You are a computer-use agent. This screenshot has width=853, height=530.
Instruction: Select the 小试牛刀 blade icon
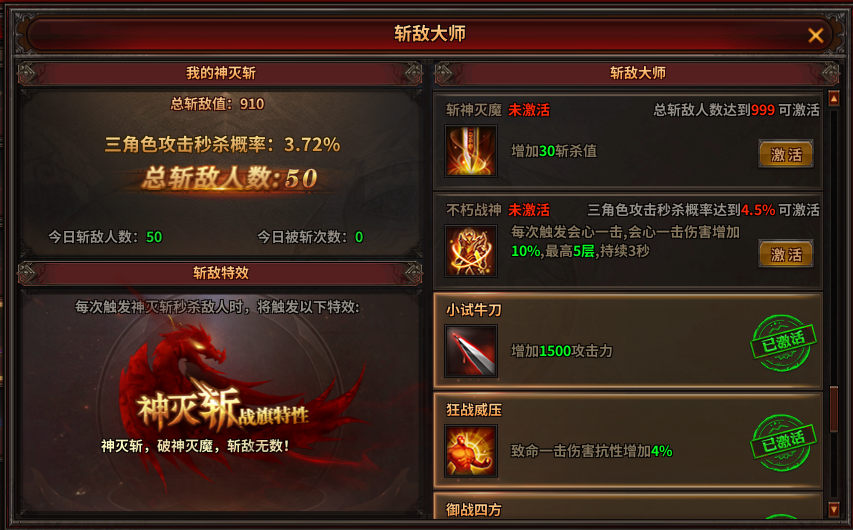[x=471, y=351]
